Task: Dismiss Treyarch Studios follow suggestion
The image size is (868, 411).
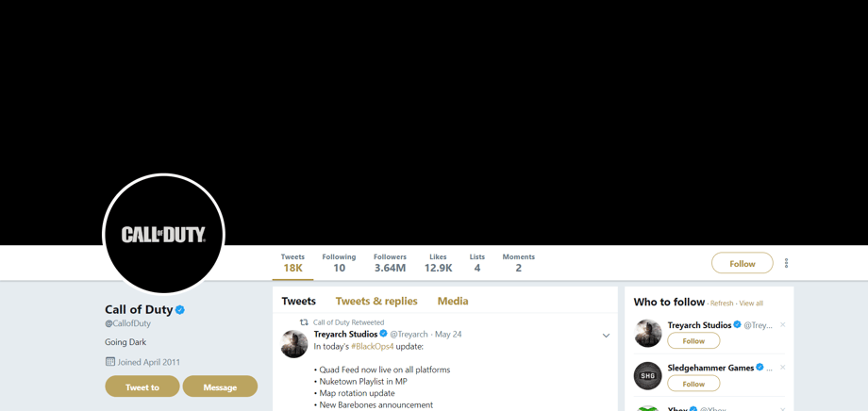Action: [782, 325]
